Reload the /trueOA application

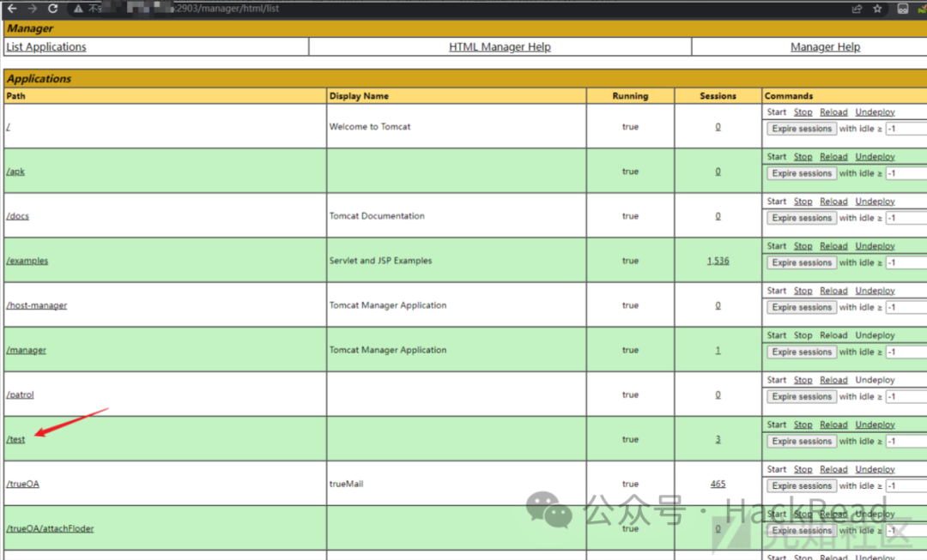pyautogui.click(x=833, y=469)
